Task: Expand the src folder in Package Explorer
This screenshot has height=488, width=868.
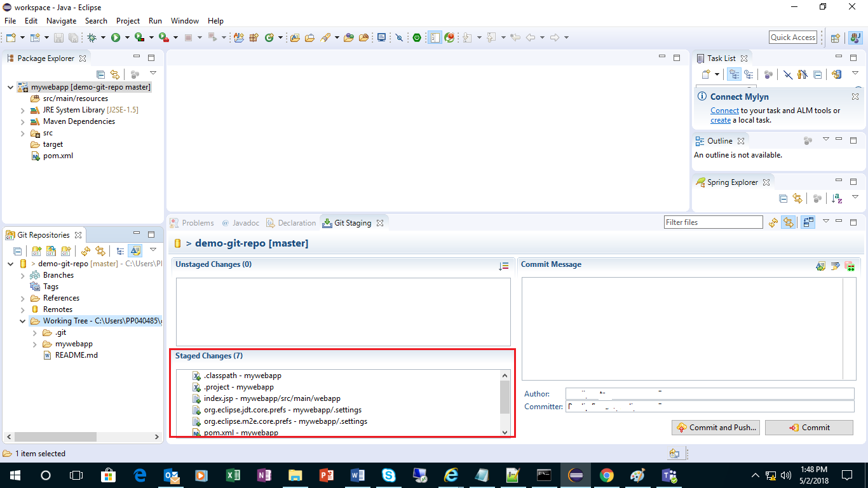Action: pos(23,133)
